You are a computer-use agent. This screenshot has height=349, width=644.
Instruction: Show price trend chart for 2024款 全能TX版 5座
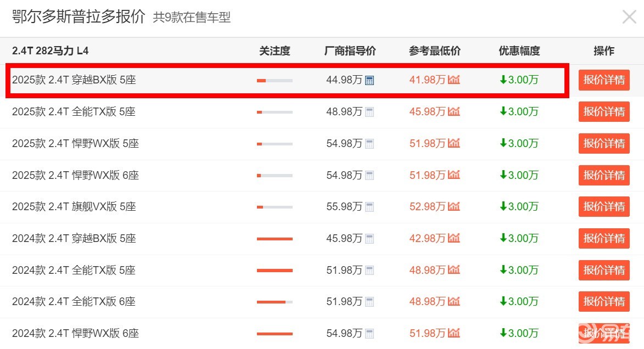click(454, 269)
